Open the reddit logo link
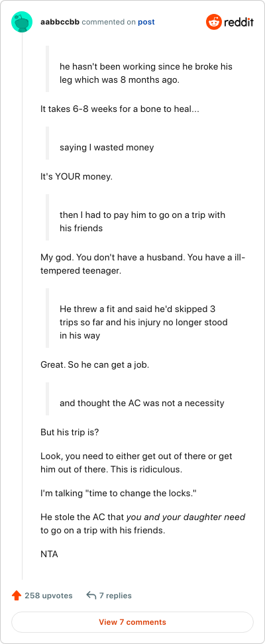 [230, 22]
